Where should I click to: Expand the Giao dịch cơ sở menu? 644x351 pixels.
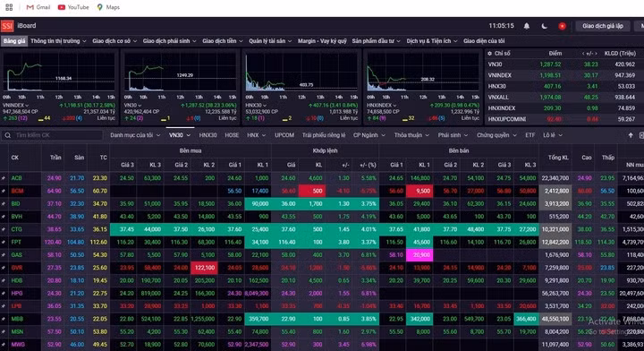tap(114, 41)
